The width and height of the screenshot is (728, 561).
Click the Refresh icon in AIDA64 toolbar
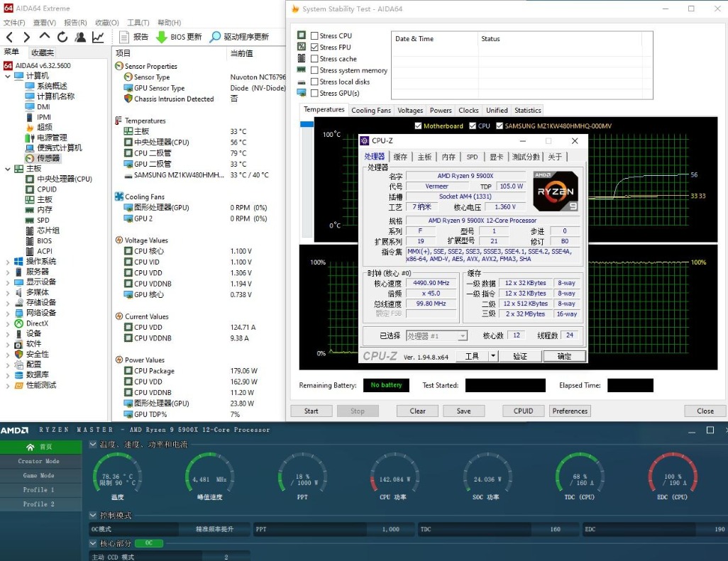[x=62, y=37]
